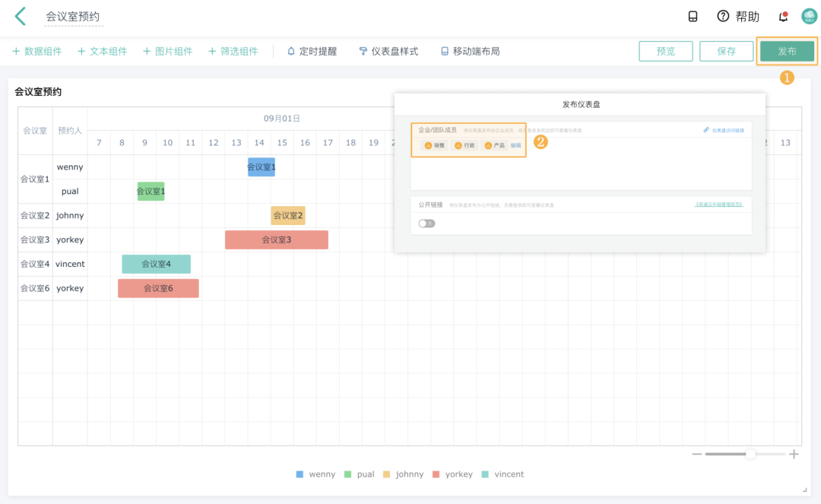This screenshot has height=504, width=821.
Task: Select the 会议室3 booking bar in chart
Action: 276,239
